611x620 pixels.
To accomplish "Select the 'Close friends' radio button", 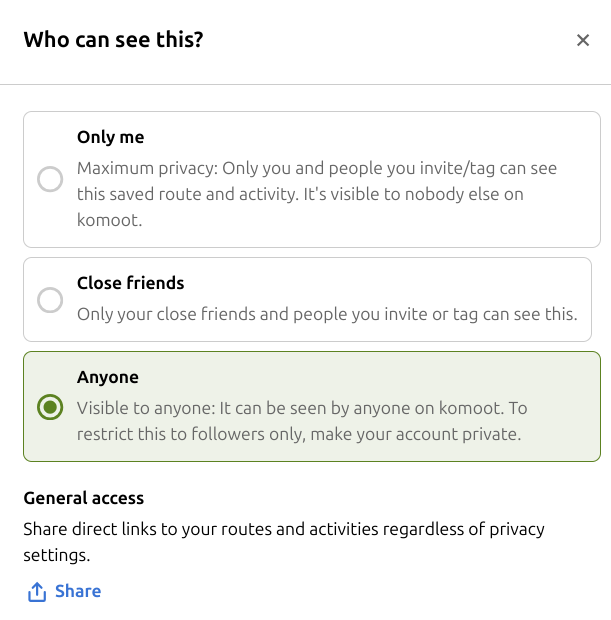I will (50, 300).
